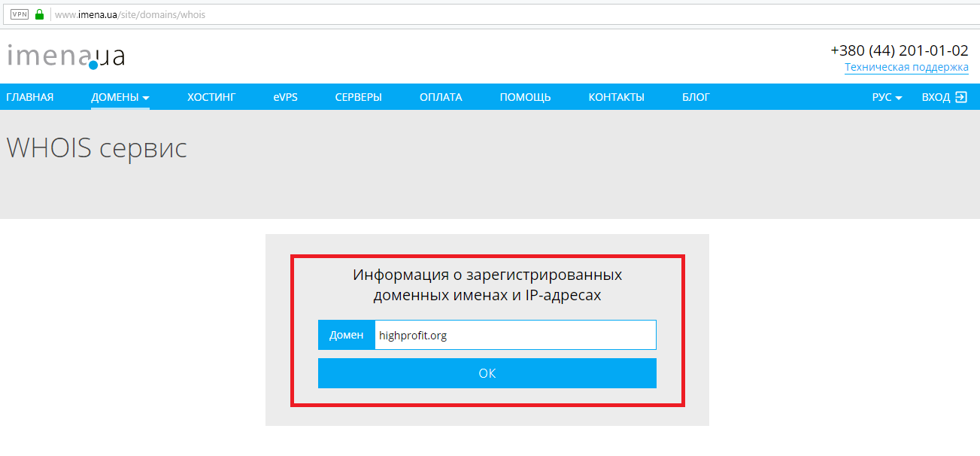The width and height of the screenshot is (980, 456).
Task: Click the phone number +380 (44) 201-01-02
Action: point(899,50)
